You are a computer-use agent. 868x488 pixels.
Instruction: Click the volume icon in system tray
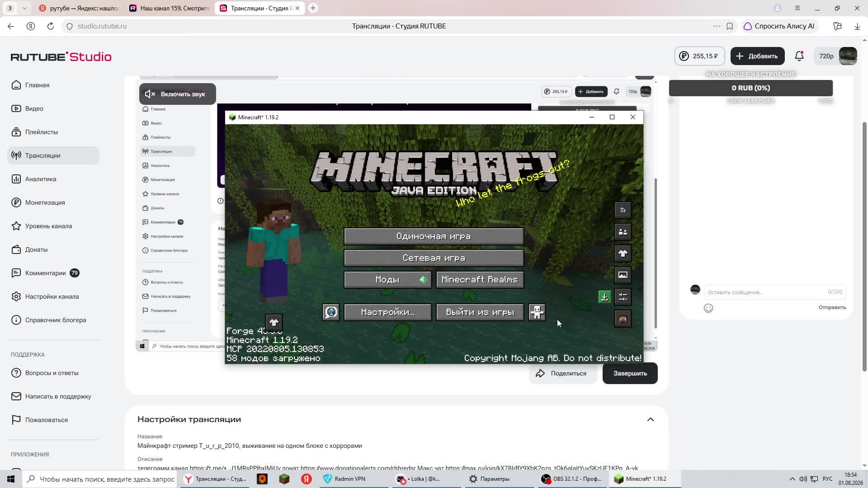803,479
